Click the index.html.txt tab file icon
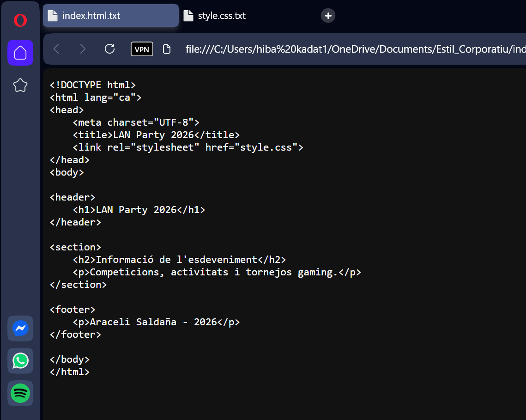526x420 pixels. click(53, 15)
